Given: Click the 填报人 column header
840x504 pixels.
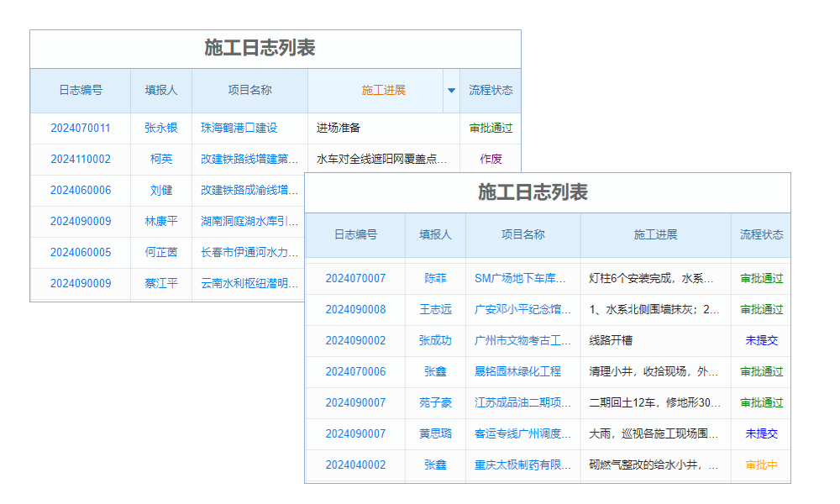Looking at the screenshot, I should [x=434, y=235].
